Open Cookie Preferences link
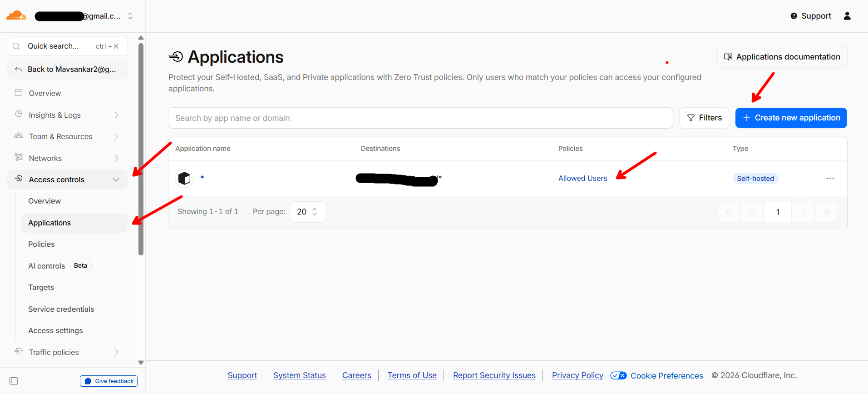Viewport: 868px width, 394px height. pos(666,376)
